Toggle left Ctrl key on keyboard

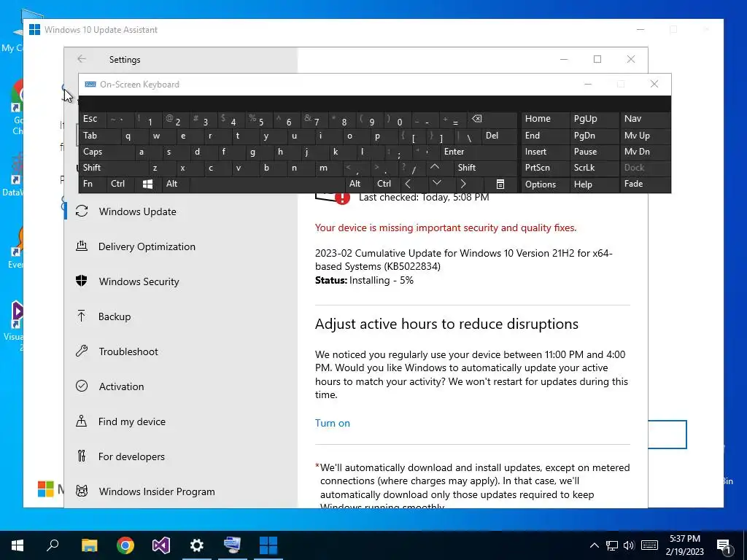(120, 184)
